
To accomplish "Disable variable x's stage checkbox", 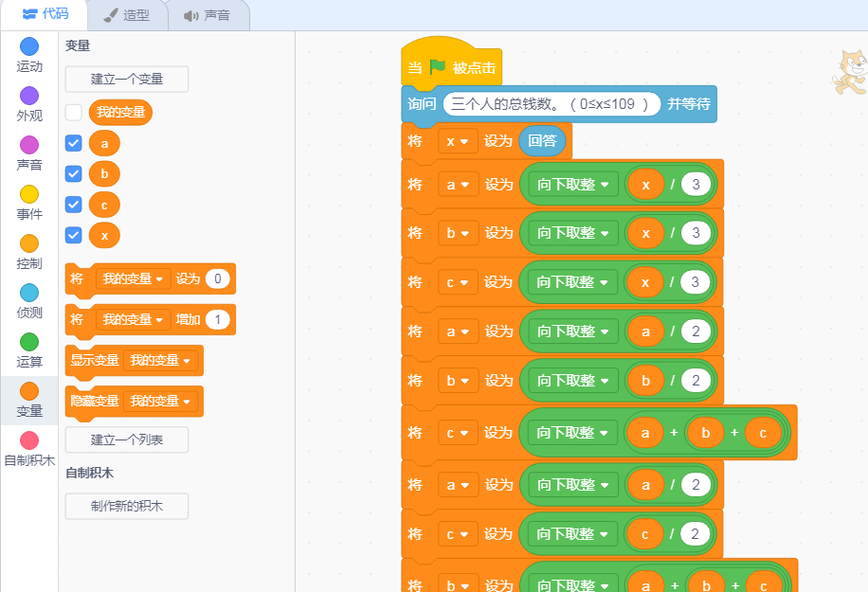I will point(73,235).
